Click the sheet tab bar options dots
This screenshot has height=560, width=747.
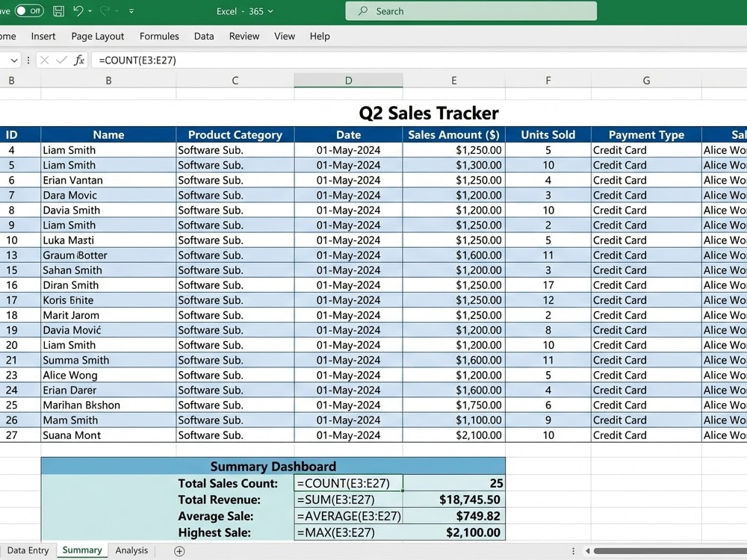point(573,551)
